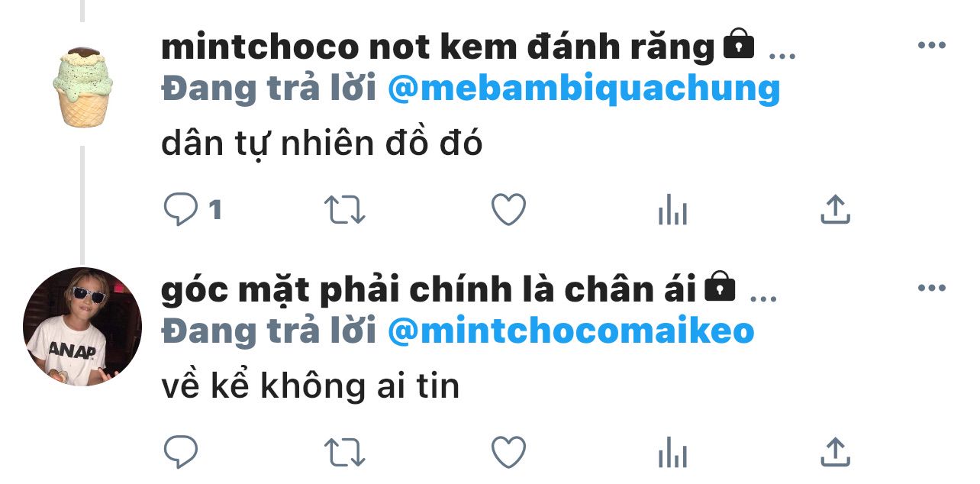This screenshot has height=484, width=980.
Task: Open more options for the "góc mặt phải" tweet
Action: click(x=931, y=288)
